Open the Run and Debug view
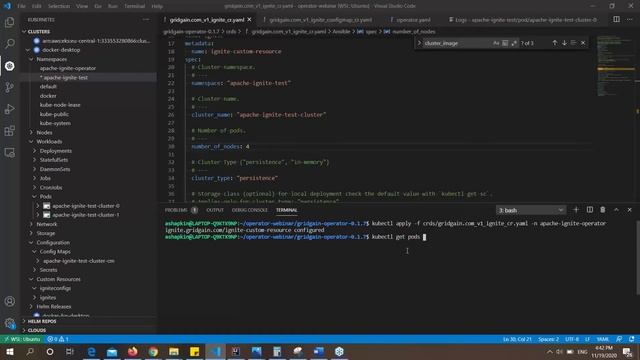 tap(9, 109)
